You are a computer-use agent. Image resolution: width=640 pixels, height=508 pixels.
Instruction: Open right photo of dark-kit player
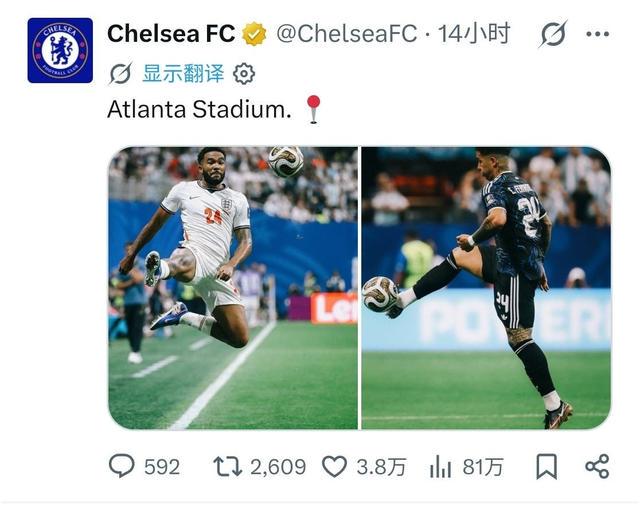pyautogui.click(x=486, y=288)
